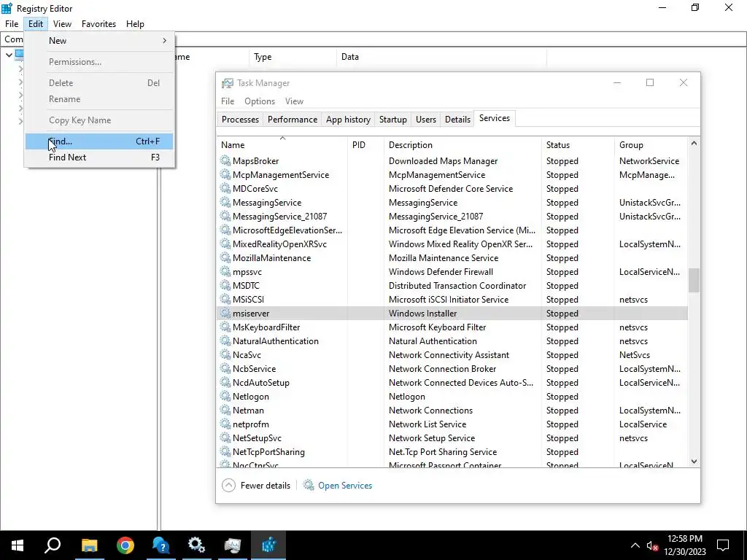Screen dimensions: 747x560
Task: Switch to Registry Editor taskbar icon
Action: (268, 545)
